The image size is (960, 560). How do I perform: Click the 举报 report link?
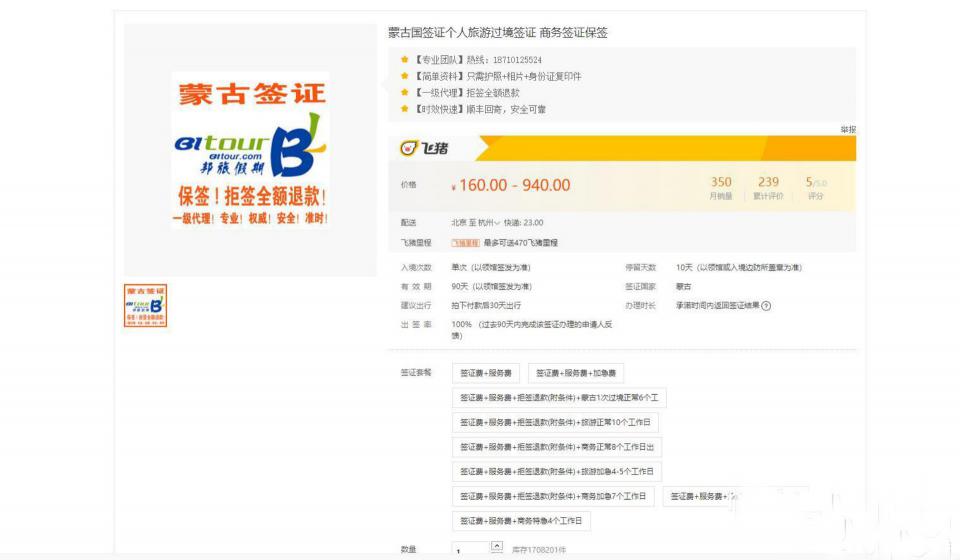(x=848, y=129)
